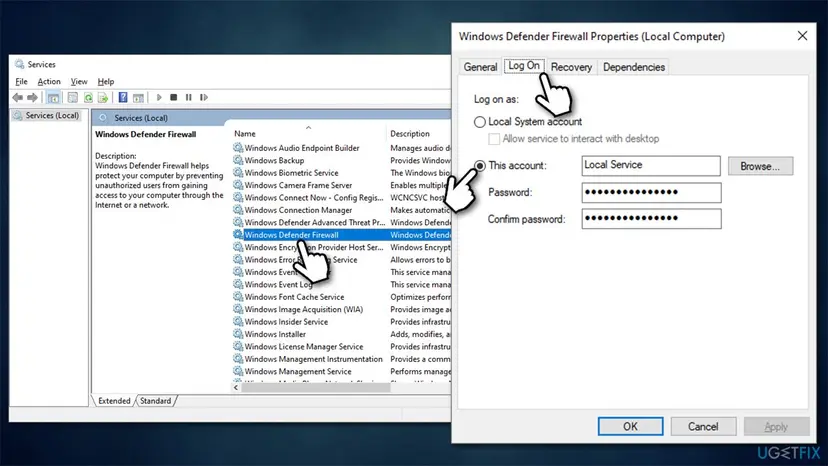This screenshot has width=828, height=466.
Task: Open the Properties toolbar icon in Services
Action: tap(73, 97)
